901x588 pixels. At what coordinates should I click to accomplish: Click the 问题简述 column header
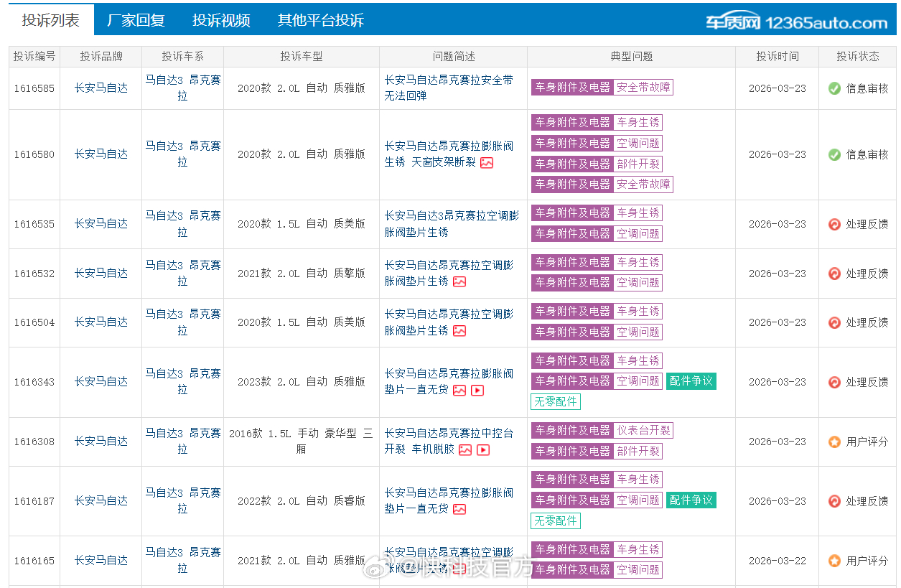[x=454, y=57]
